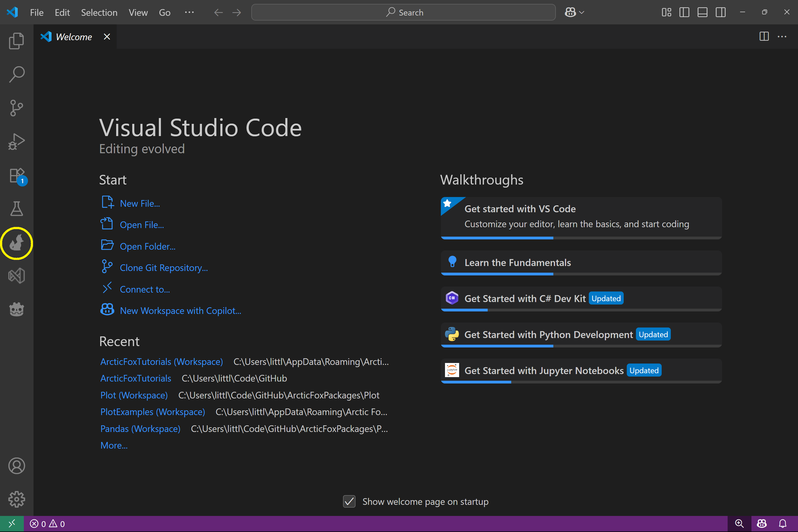798x532 pixels.
Task: Open the Testing flask view
Action: tap(17, 209)
